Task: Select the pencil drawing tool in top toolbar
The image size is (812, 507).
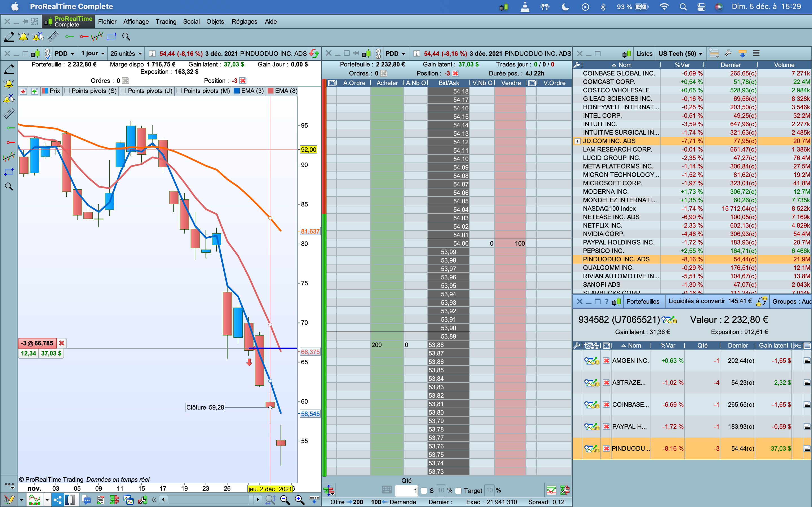Action: click(x=9, y=37)
